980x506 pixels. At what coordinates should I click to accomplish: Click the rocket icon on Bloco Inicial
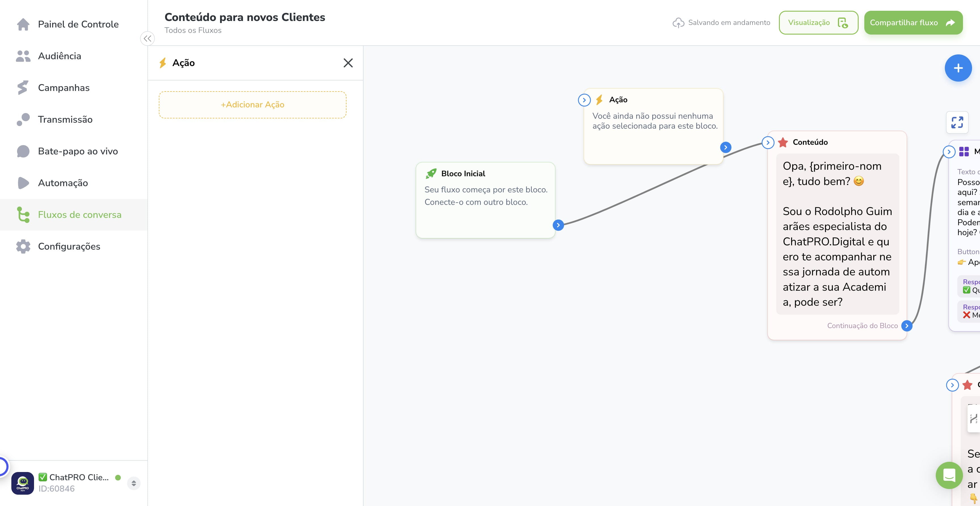tap(431, 173)
